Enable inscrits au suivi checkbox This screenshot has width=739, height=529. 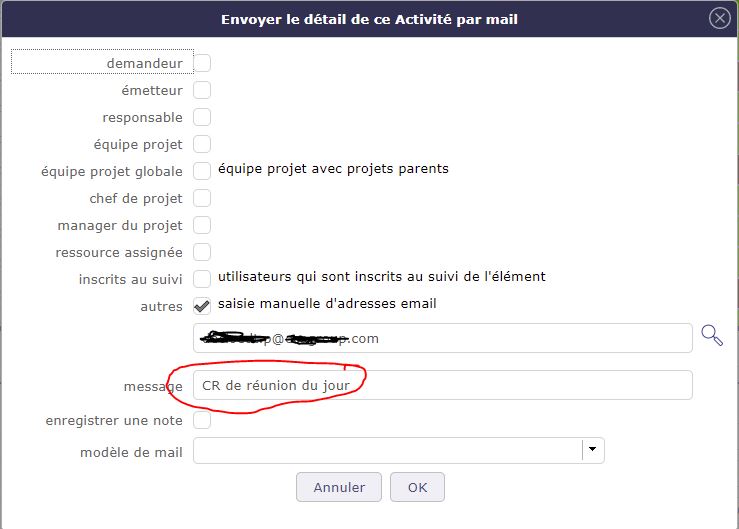click(202, 278)
